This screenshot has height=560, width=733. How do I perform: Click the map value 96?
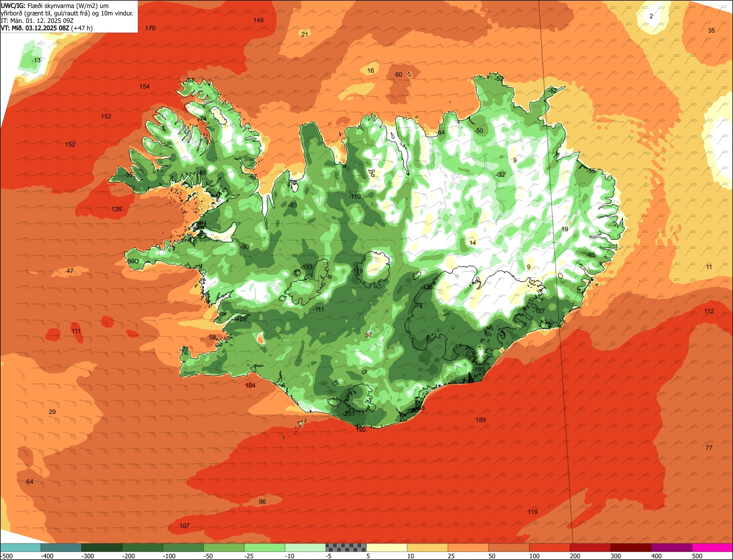tap(262, 502)
